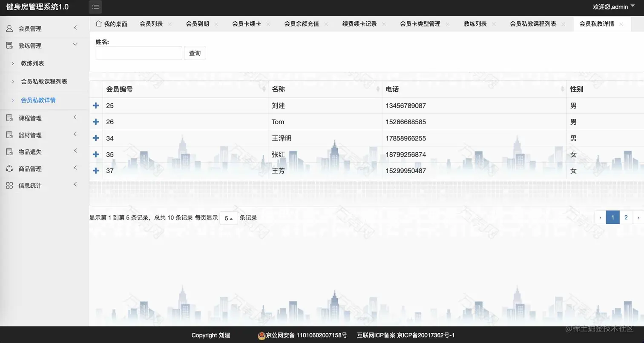Image resolution: width=644 pixels, height=343 pixels.
Task: Switch to the 我的桌面 tab
Action: coord(112,24)
